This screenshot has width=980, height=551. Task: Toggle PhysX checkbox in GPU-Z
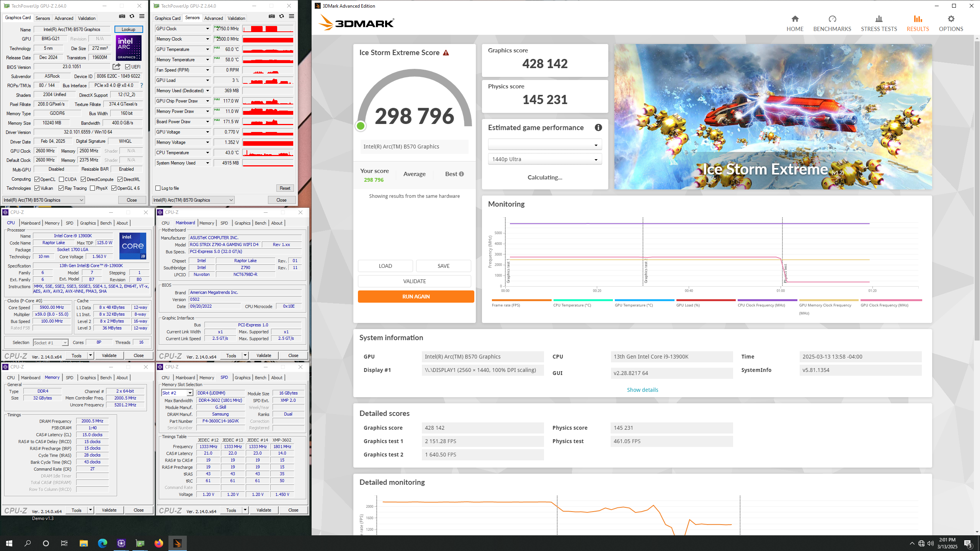[x=92, y=188]
